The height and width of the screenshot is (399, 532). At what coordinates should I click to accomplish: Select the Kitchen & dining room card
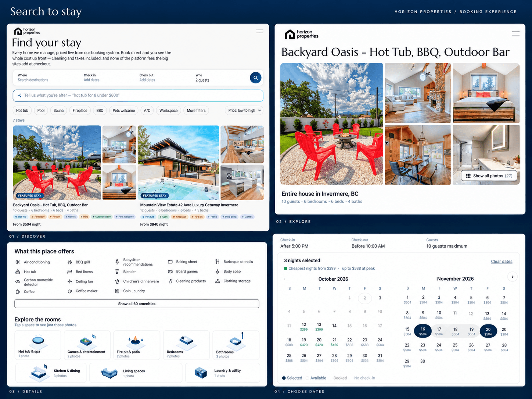click(51, 373)
